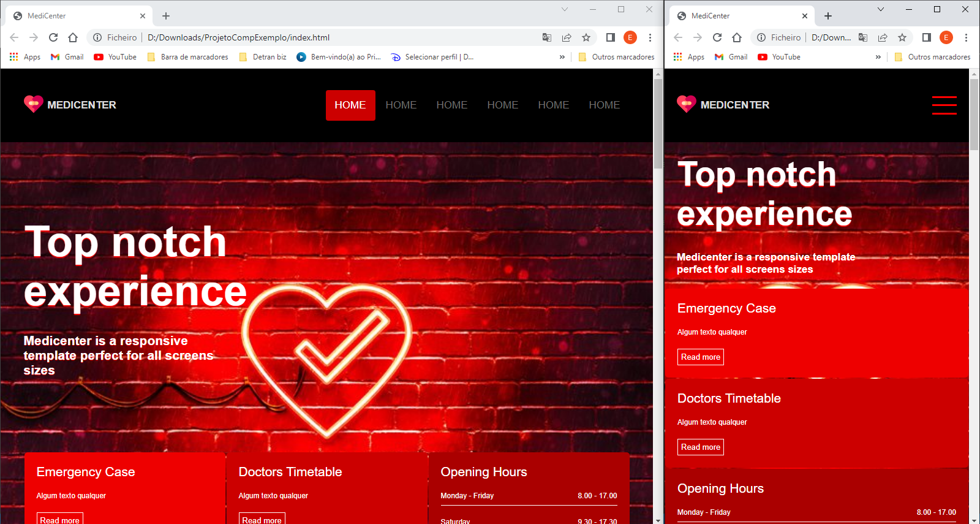Open Chrome three-dot menu in right window
Image resolution: width=980 pixels, height=524 pixels.
point(966,37)
